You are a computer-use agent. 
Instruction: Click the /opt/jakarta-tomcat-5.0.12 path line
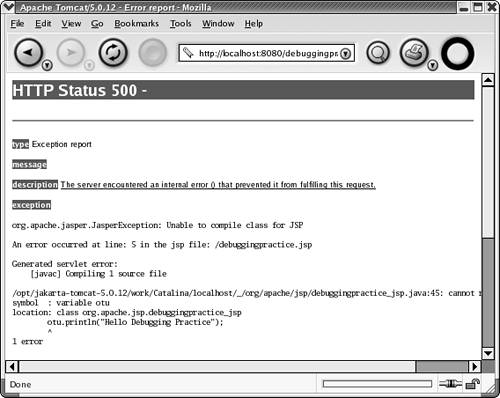(247, 293)
